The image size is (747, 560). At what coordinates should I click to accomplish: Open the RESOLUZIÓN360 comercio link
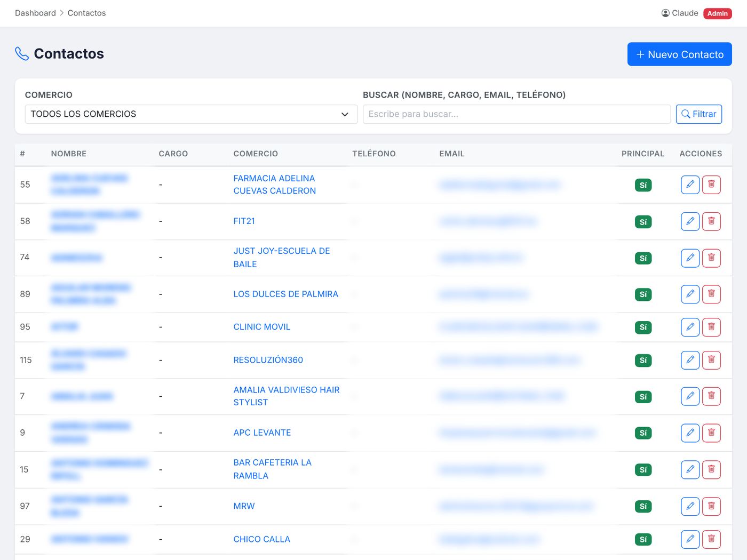pos(268,360)
